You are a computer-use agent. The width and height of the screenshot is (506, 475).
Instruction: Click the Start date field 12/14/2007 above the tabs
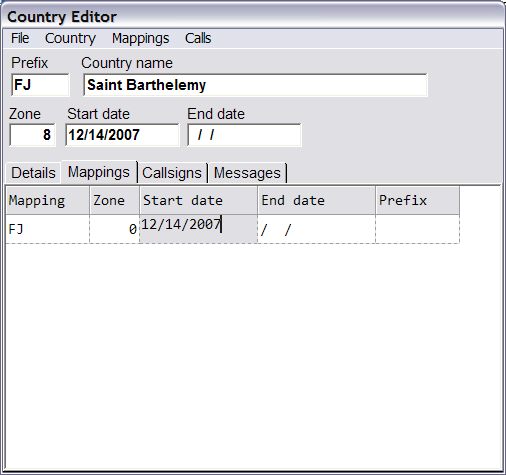pyautogui.click(x=122, y=135)
